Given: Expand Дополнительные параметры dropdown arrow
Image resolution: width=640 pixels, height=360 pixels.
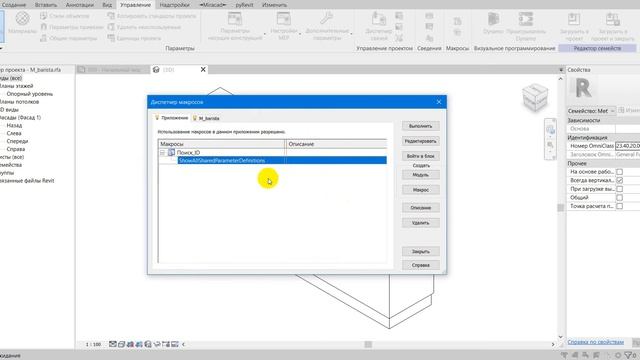Looking at the screenshot, I should coord(351,33).
